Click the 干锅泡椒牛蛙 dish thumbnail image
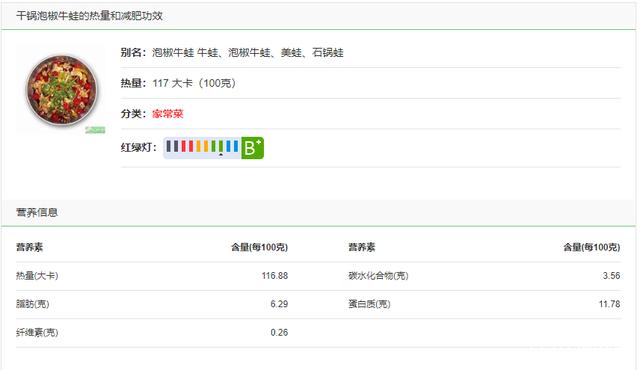 pos(62,90)
